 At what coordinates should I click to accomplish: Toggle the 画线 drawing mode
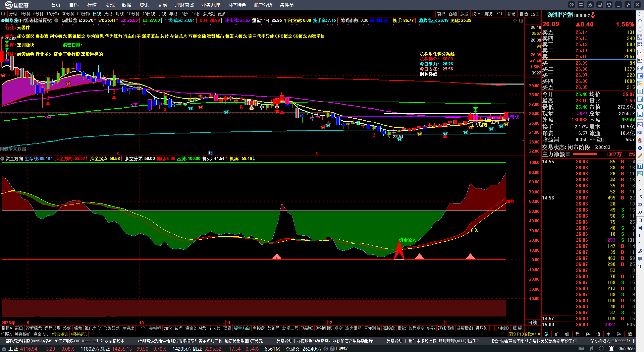488,14
